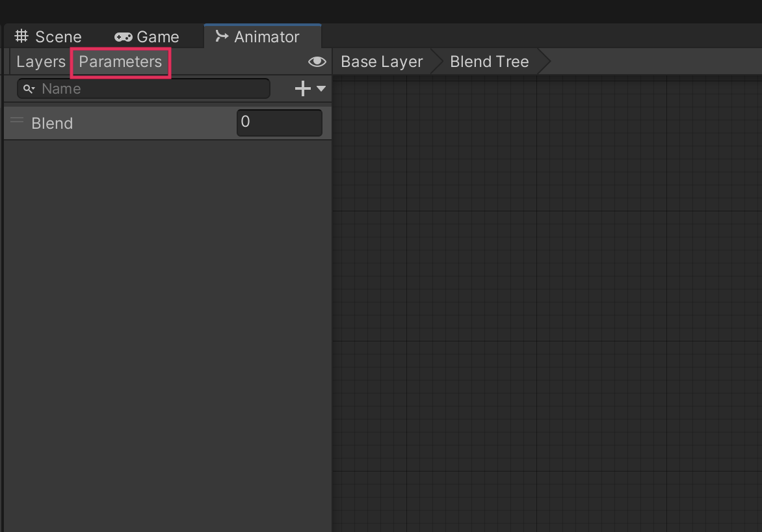Switch to the Layers tab

point(40,62)
